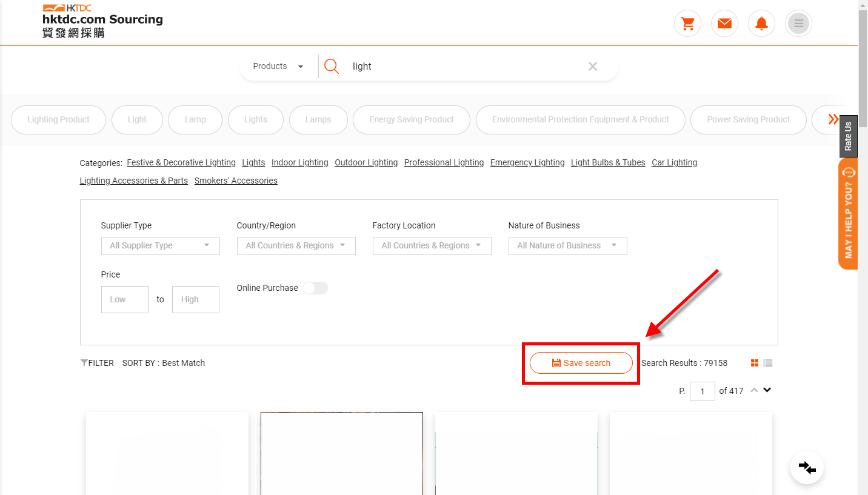This screenshot has width=868, height=495.
Task: Open the Indoor Lighting category link
Action: (x=300, y=162)
